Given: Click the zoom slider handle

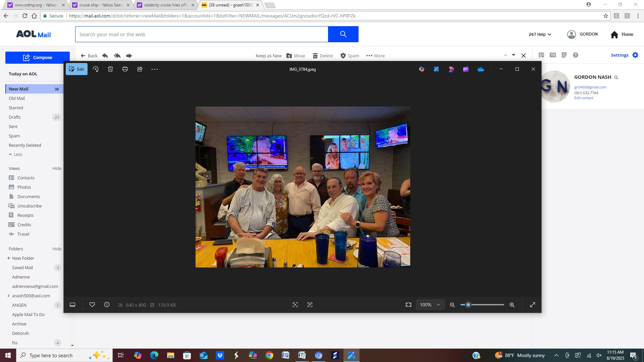Looking at the screenshot, I should [468, 305].
